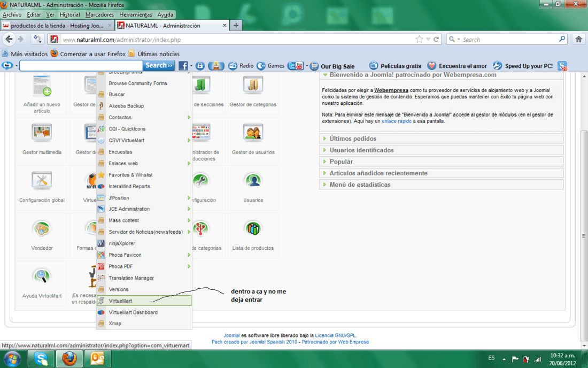Open Skype from the taskbar
The width and height of the screenshot is (588, 368).
[x=41, y=359]
